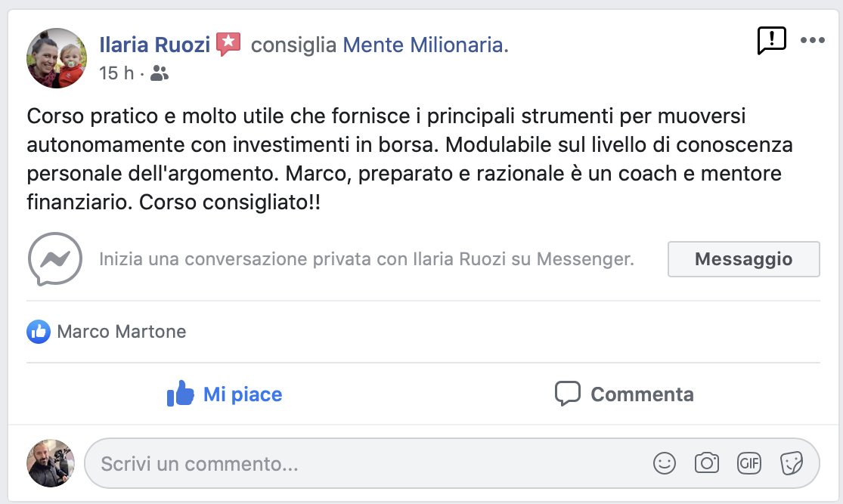Viewport: 843px width, 504px height.
Task: Toggle Mi piace on the post
Action: click(225, 394)
